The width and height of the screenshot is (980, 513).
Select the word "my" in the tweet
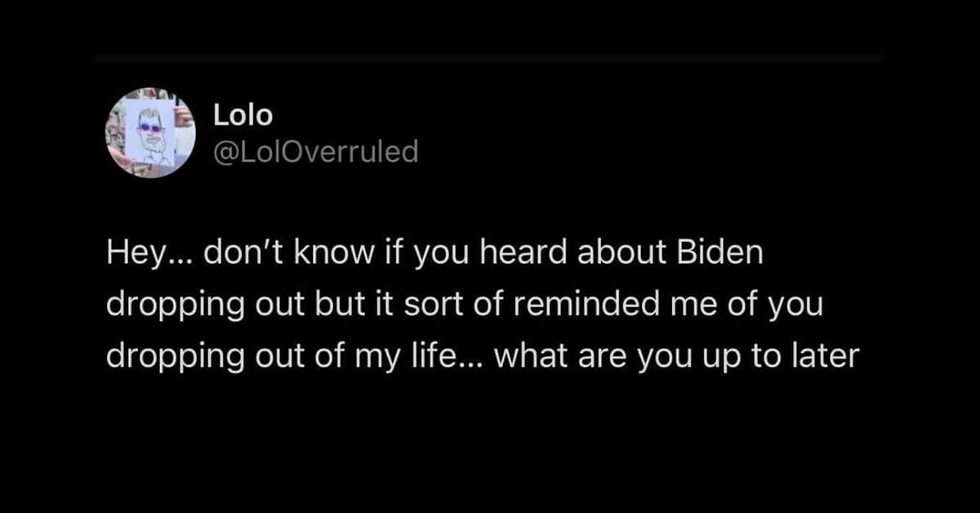(x=384, y=357)
